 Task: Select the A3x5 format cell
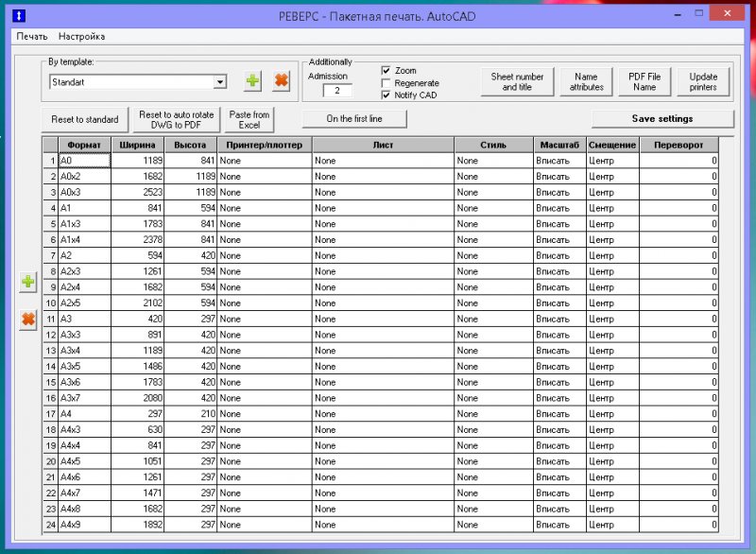tap(85, 367)
